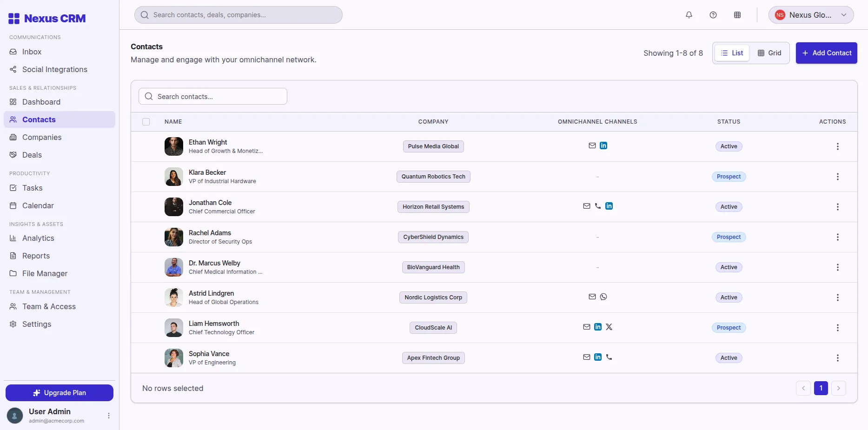Go to Deals in sidebar
Viewport: 868px width, 430px height.
point(60,155)
